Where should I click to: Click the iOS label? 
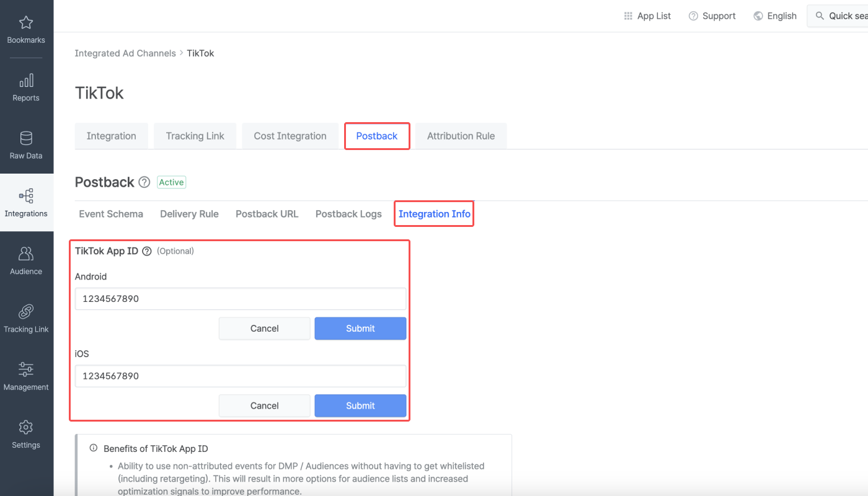(x=82, y=354)
